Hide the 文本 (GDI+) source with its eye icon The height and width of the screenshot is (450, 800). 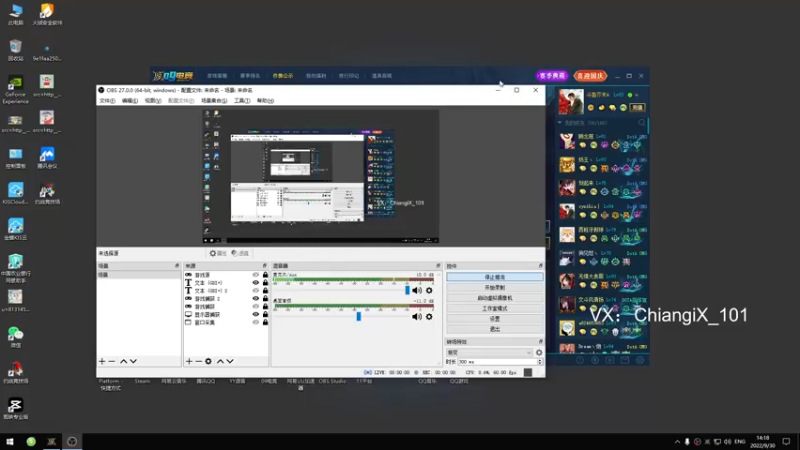[256, 283]
